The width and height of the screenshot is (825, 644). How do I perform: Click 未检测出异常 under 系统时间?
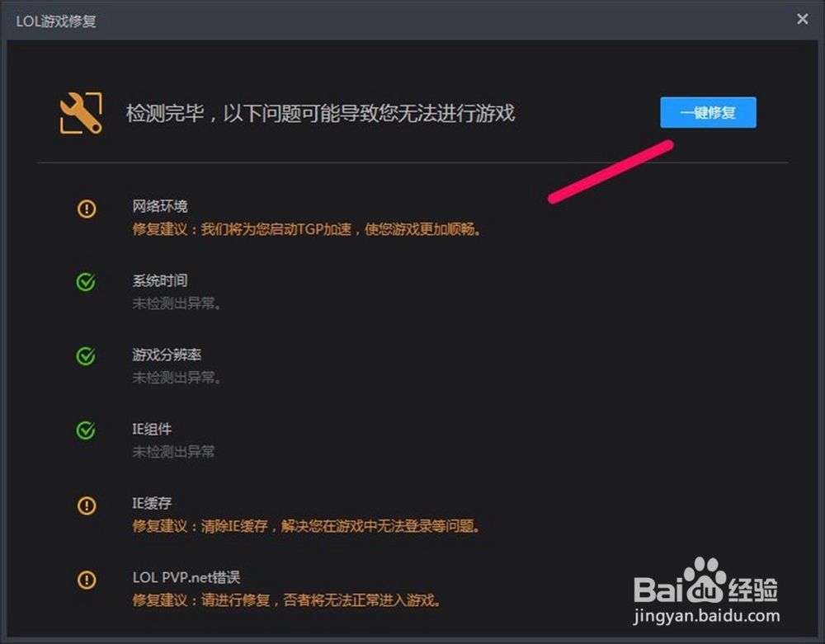[177, 303]
